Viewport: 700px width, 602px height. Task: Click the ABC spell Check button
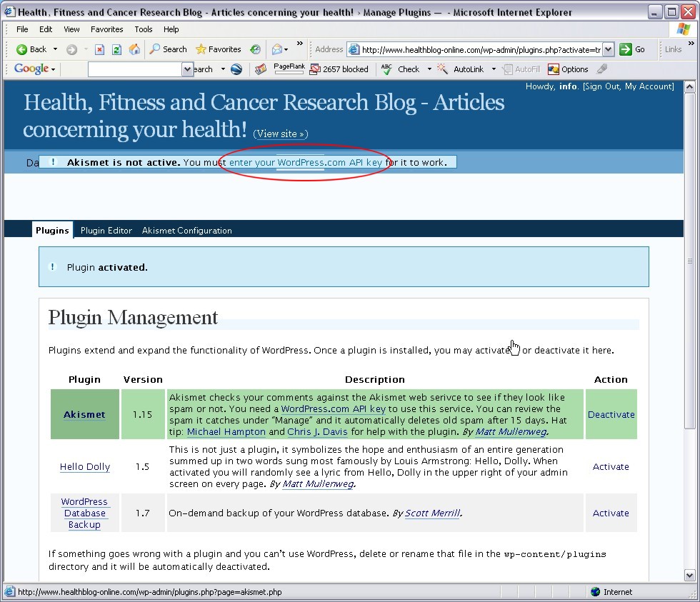401,69
